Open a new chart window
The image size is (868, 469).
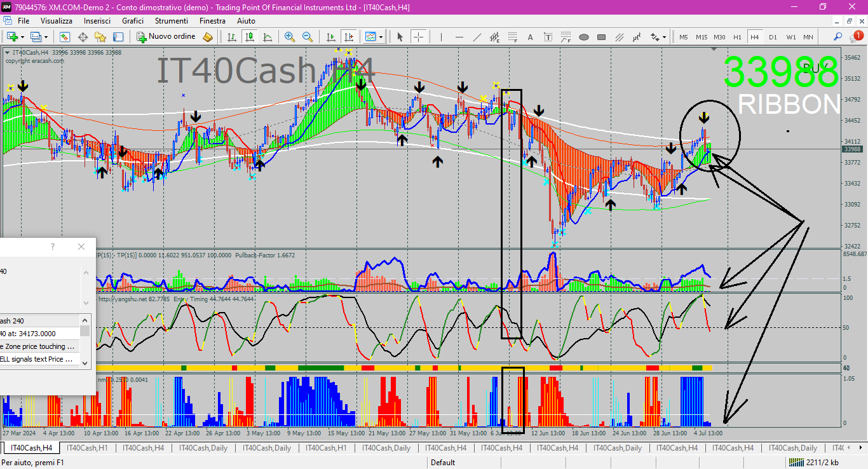(12, 37)
